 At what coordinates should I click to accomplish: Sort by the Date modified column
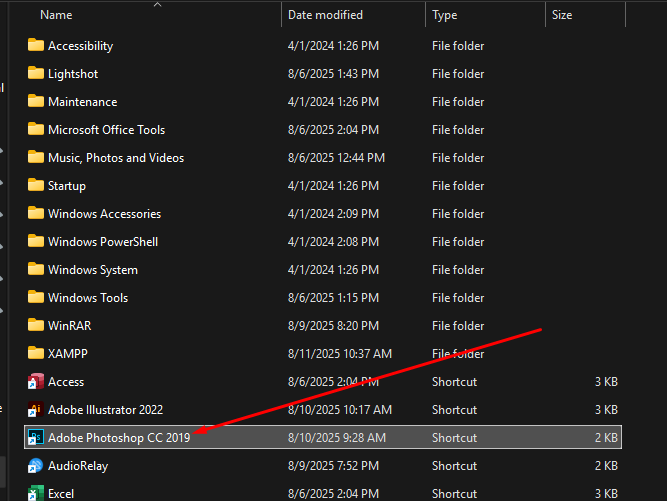pyautogui.click(x=325, y=15)
